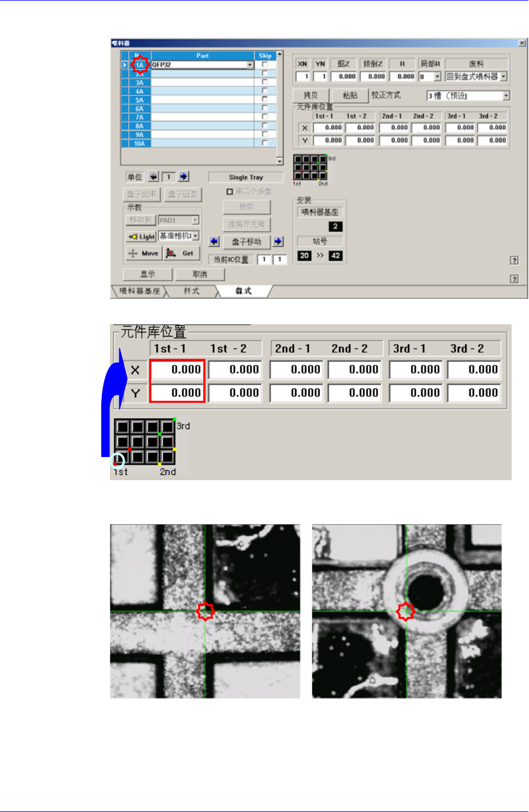The width and height of the screenshot is (529, 812).
Task: Select the 5A row header
Action: point(139,100)
